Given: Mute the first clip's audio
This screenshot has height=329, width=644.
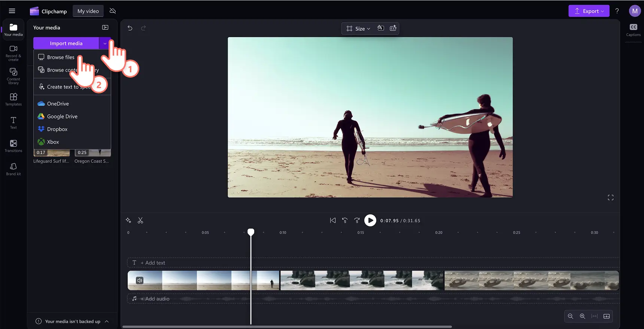Looking at the screenshot, I should (x=140, y=280).
